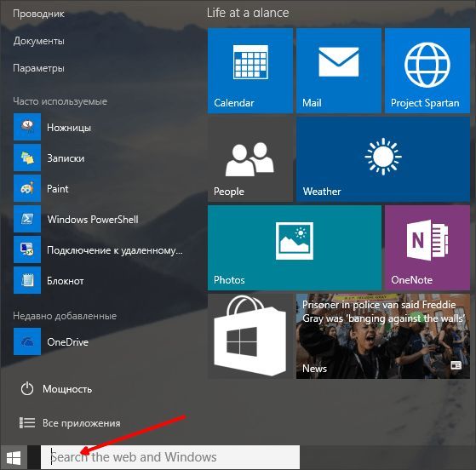Click the Блокнот notepad icon
This screenshot has width=476, height=470.
tap(27, 280)
